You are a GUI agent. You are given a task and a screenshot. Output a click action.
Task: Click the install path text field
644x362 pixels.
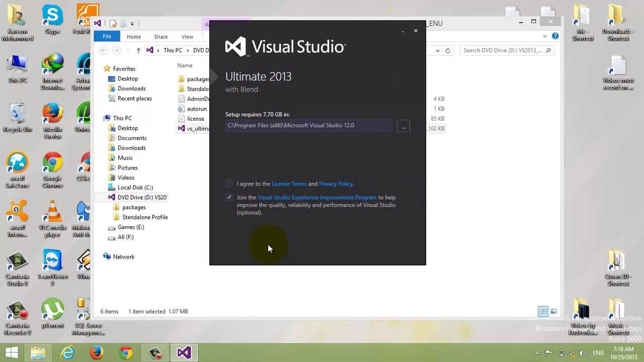(308, 125)
